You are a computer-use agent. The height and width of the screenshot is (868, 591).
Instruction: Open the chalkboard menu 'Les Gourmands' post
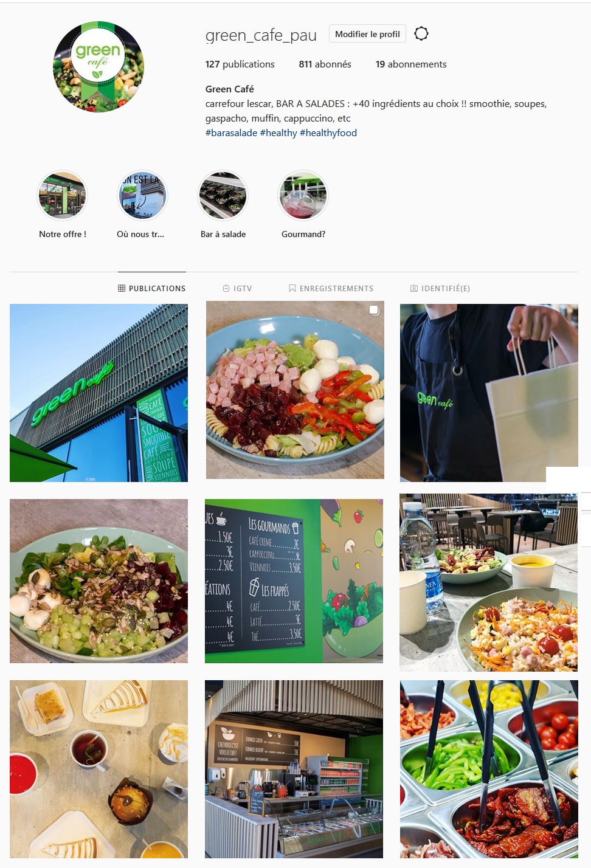point(294,581)
